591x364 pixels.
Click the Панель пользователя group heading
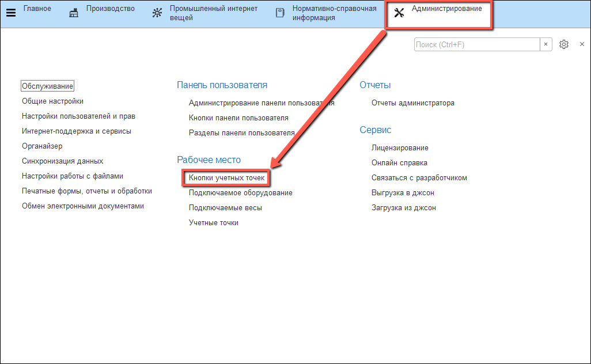[222, 85]
